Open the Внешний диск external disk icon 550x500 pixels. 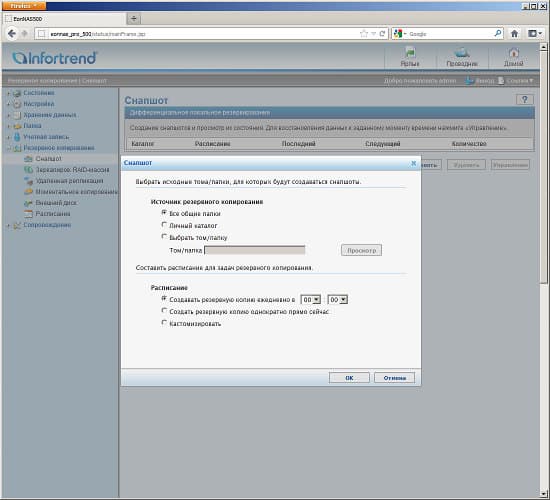[x=29, y=203]
